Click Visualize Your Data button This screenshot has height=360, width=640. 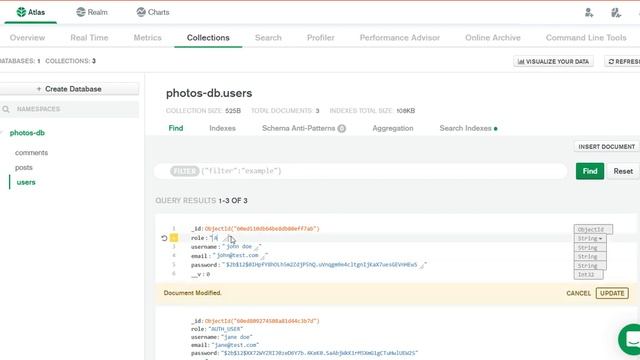[x=553, y=61]
